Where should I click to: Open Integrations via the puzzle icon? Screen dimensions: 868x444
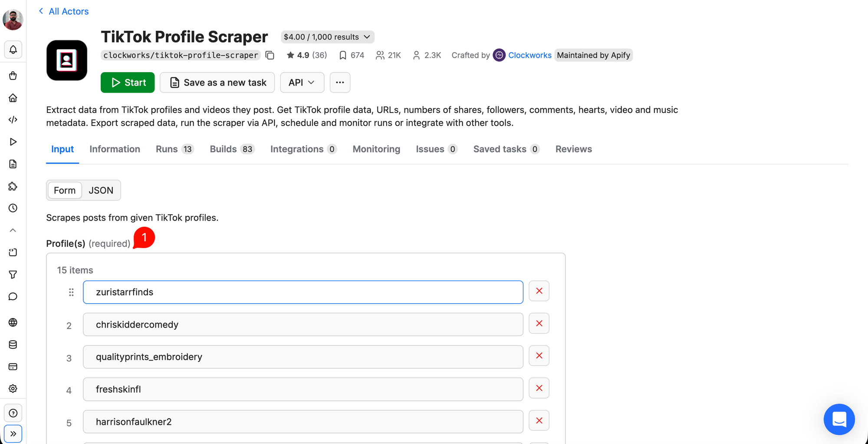coord(13,186)
